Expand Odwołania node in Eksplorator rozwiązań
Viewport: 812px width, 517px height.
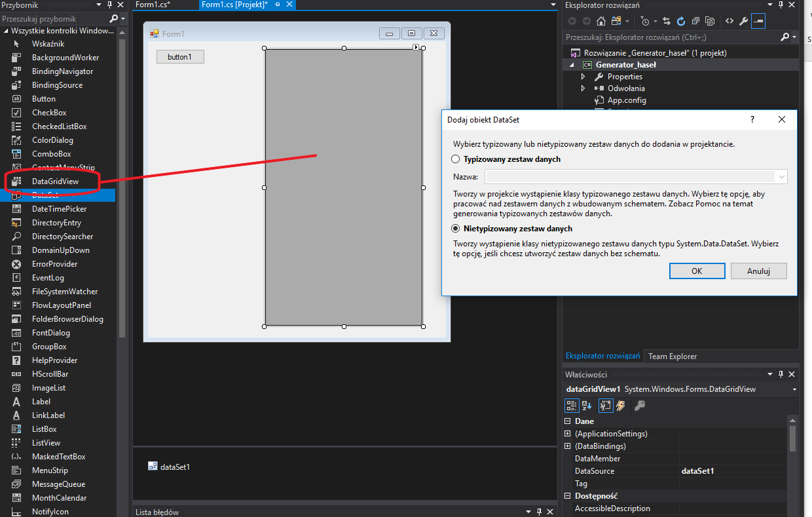[x=583, y=88]
